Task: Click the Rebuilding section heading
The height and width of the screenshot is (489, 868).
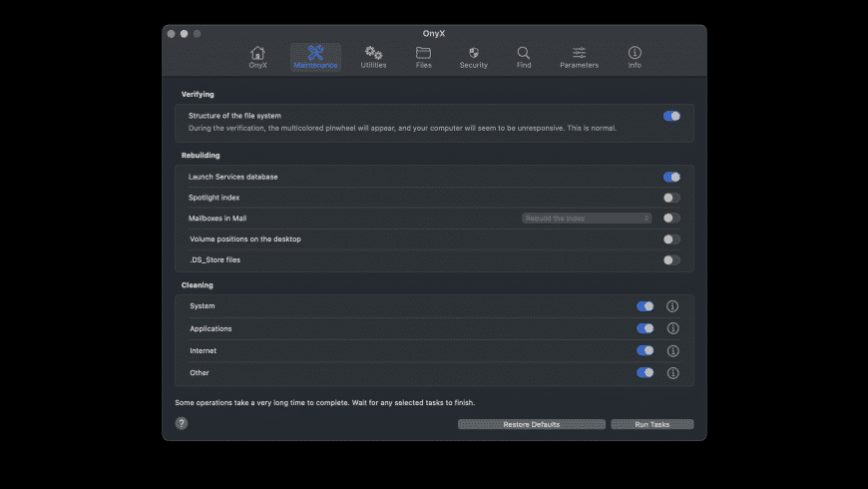Action: click(x=201, y=155)
